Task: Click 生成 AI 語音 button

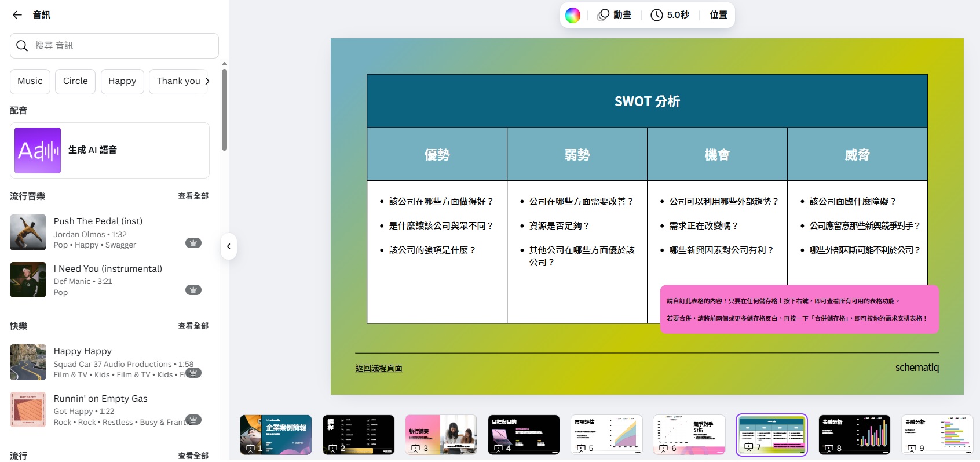Action: pos(109,151)
